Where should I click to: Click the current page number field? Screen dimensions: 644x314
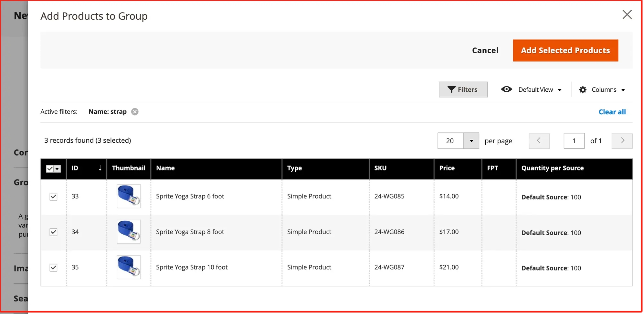[574, 141]
